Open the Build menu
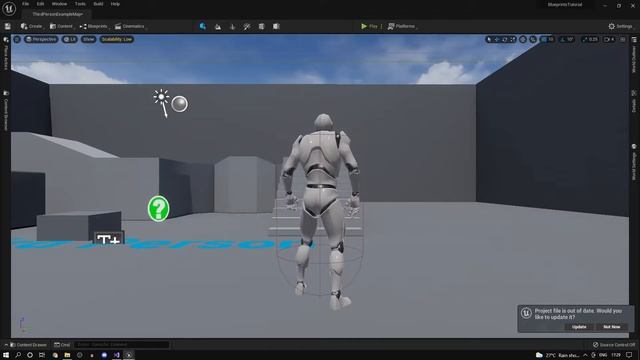Image resolution: width=640 pixels, height=360 pixels. [98, 4]
